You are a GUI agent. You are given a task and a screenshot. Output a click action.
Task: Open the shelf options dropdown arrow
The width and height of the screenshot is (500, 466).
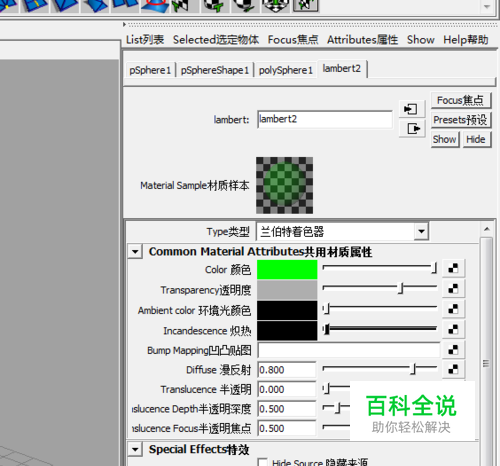tap(487, 6)
